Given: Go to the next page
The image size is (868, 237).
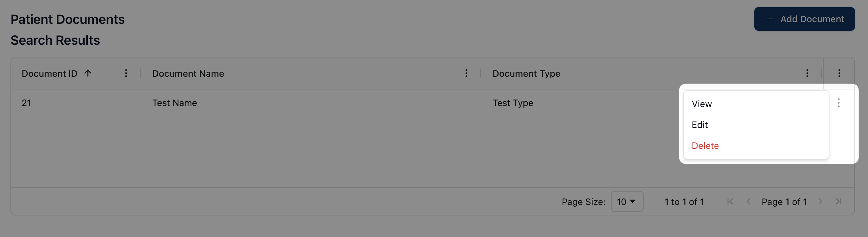Looking at the screenshot, I should point(820,201).
